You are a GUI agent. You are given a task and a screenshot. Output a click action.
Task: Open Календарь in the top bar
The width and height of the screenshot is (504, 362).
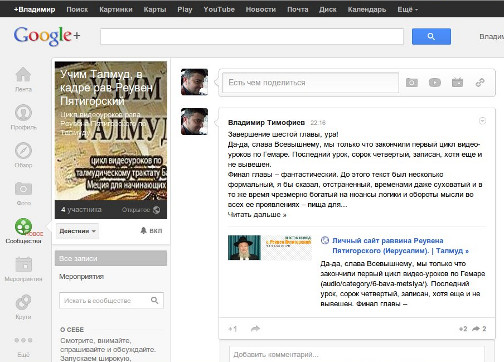pyautogui.click(x=367, y=9)
